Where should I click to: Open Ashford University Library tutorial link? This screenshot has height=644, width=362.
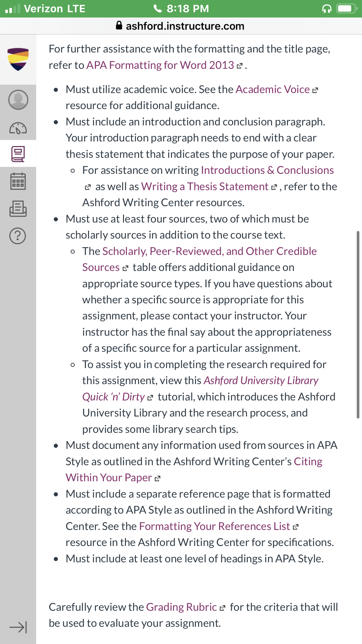pos(261,380)
